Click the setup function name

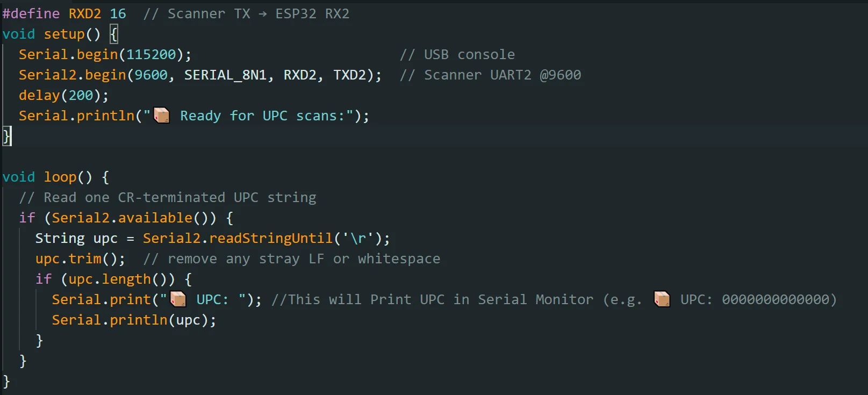tap(64, 34)
